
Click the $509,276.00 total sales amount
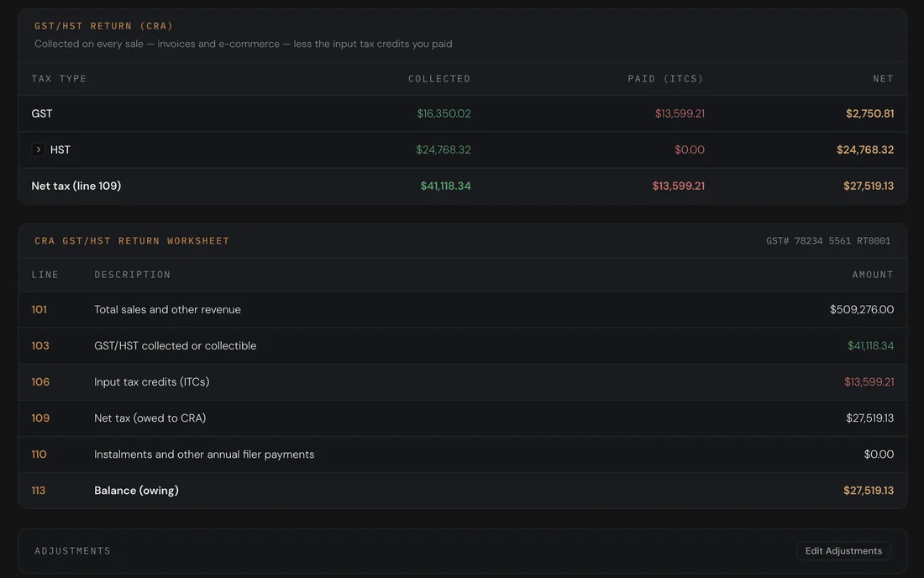[862, 309]
